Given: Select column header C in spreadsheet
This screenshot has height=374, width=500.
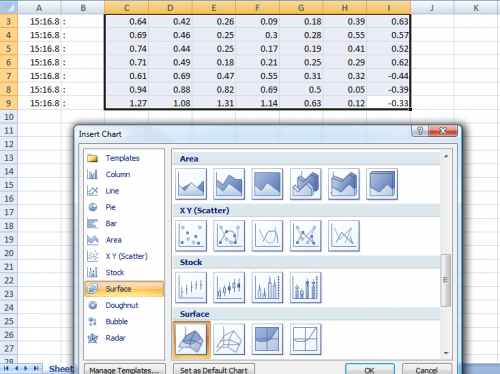Looking at the screenshot, I should point(127,7).
